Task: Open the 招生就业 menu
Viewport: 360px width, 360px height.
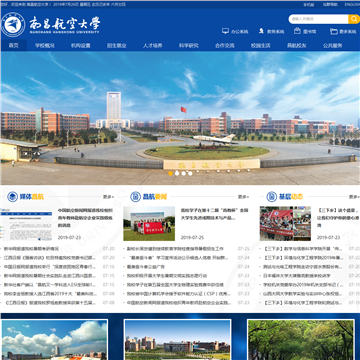Action: 117,45
